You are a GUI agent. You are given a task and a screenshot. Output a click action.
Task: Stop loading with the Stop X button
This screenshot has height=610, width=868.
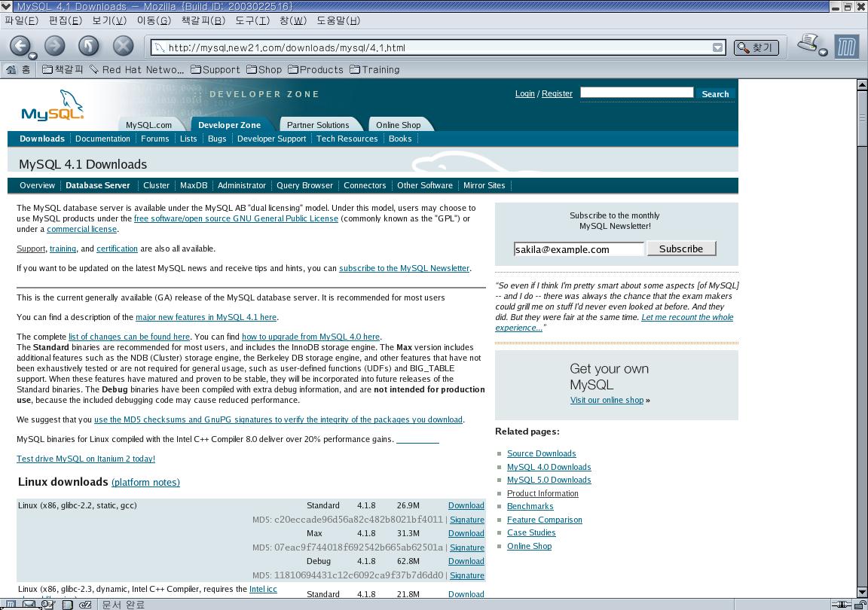(123, 45)
